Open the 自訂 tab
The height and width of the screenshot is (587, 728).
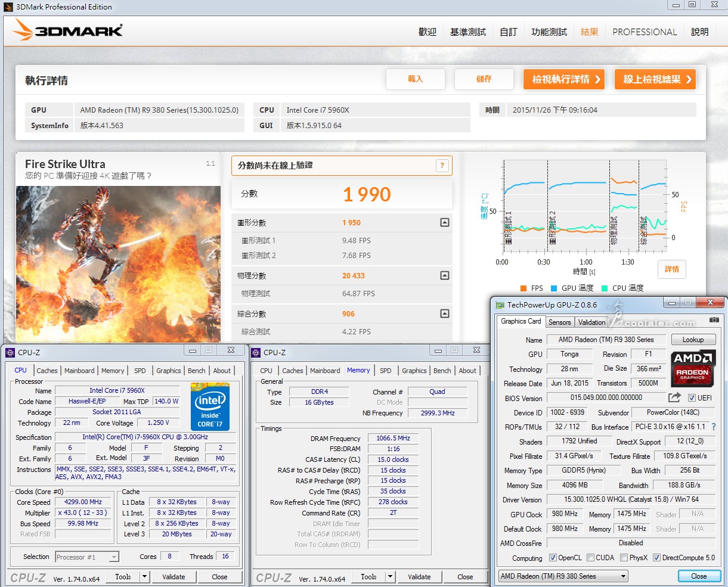(x=509, y=32)
